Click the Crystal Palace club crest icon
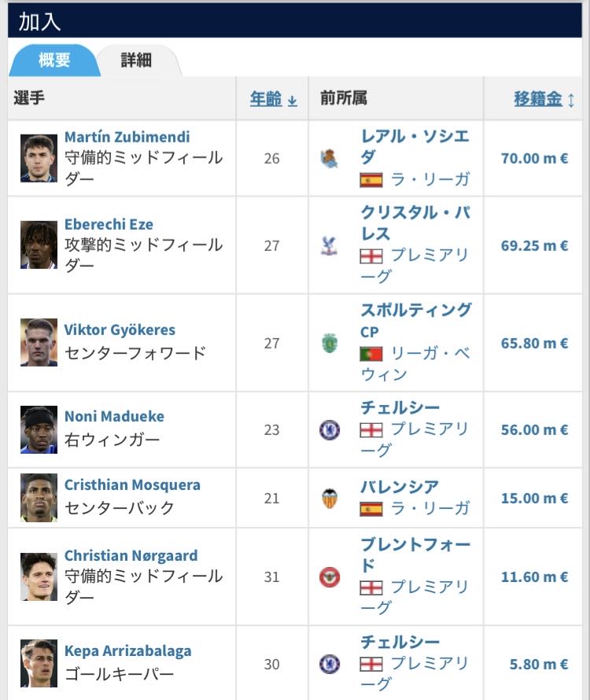Screen dimensions: 590x700 point(330,245)
